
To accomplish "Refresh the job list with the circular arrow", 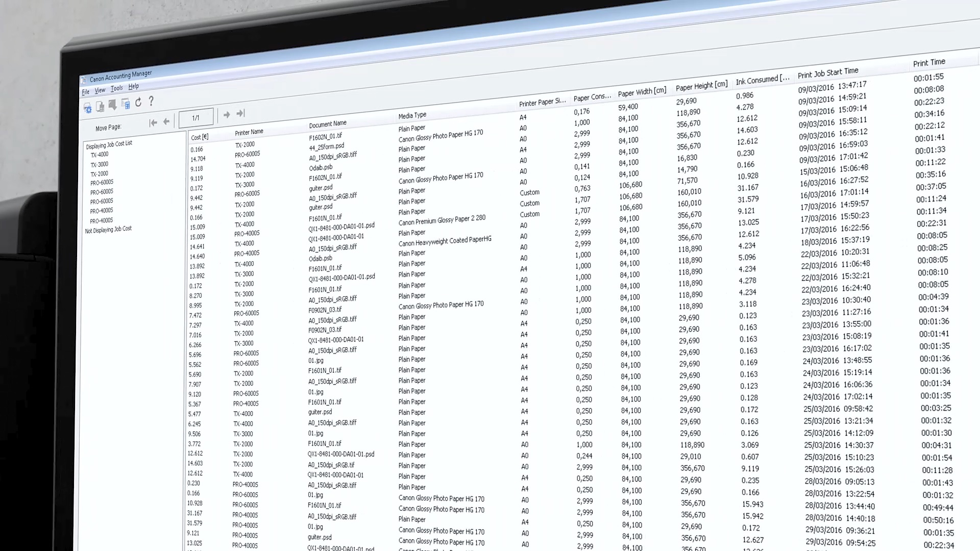I will click(x=138, y=103).
